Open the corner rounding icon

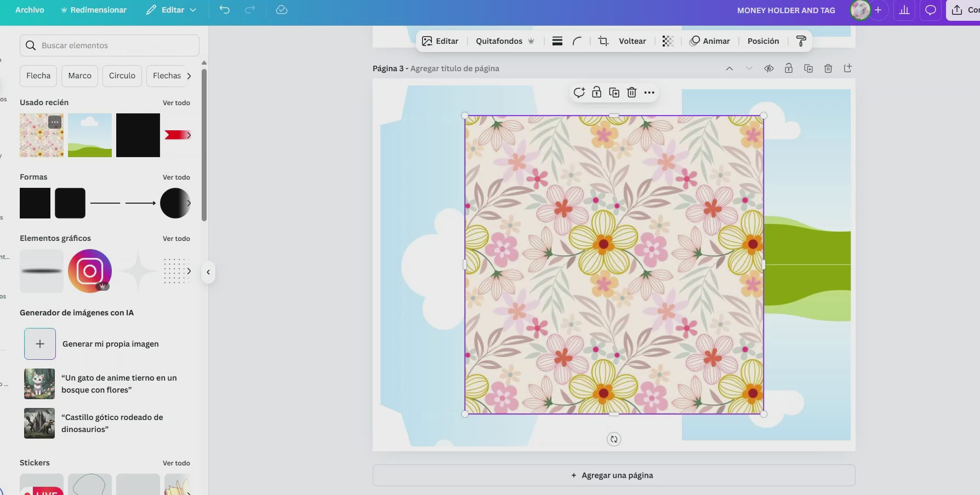tap(577, 41)
